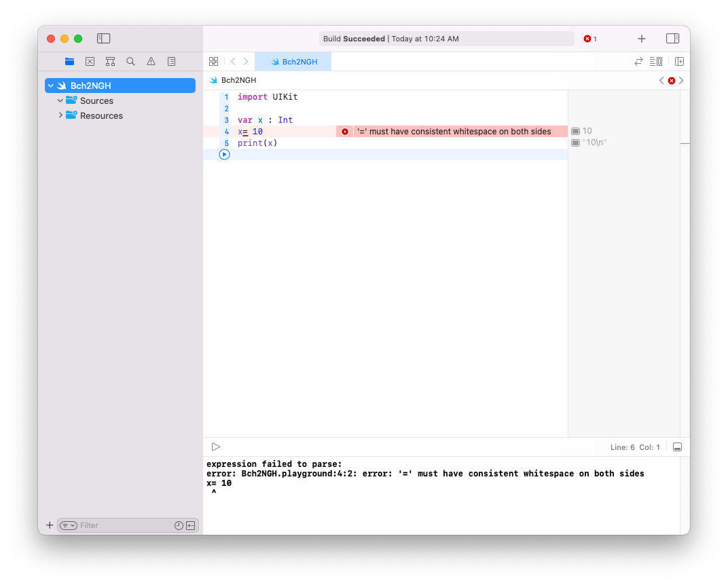Click line number 1 in gutter
728x585 pixels.
point(226,97)
